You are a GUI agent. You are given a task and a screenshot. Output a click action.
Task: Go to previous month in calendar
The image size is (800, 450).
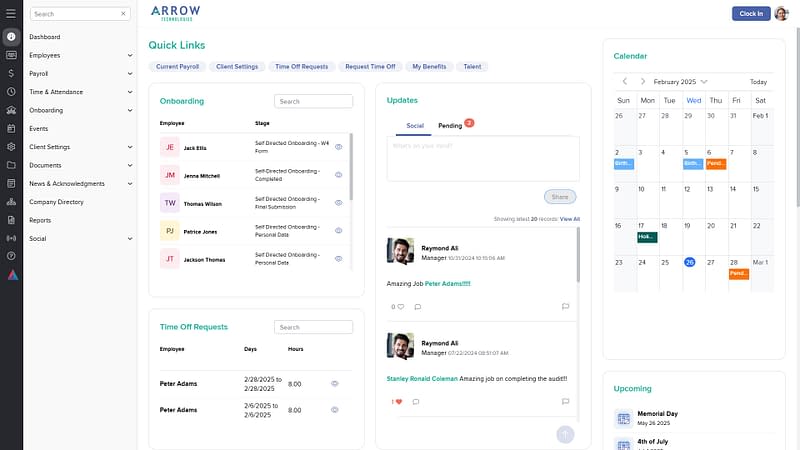click(624, 81)
